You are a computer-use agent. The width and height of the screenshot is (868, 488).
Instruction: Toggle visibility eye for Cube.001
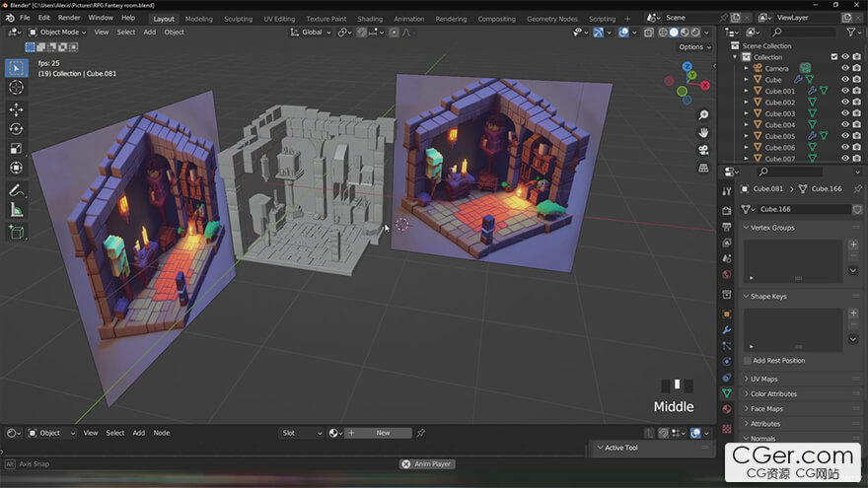coord(844,91)
